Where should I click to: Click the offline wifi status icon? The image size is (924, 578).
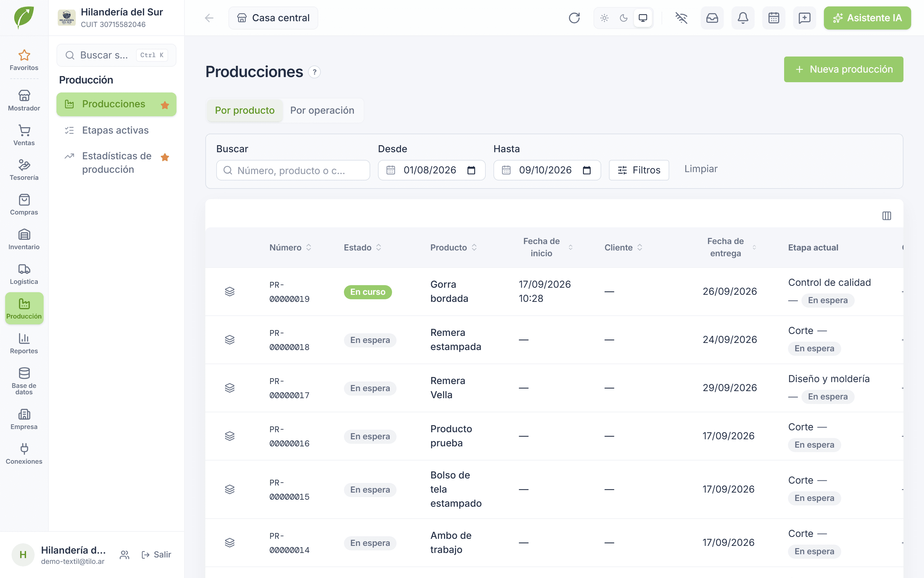[681, 18]
